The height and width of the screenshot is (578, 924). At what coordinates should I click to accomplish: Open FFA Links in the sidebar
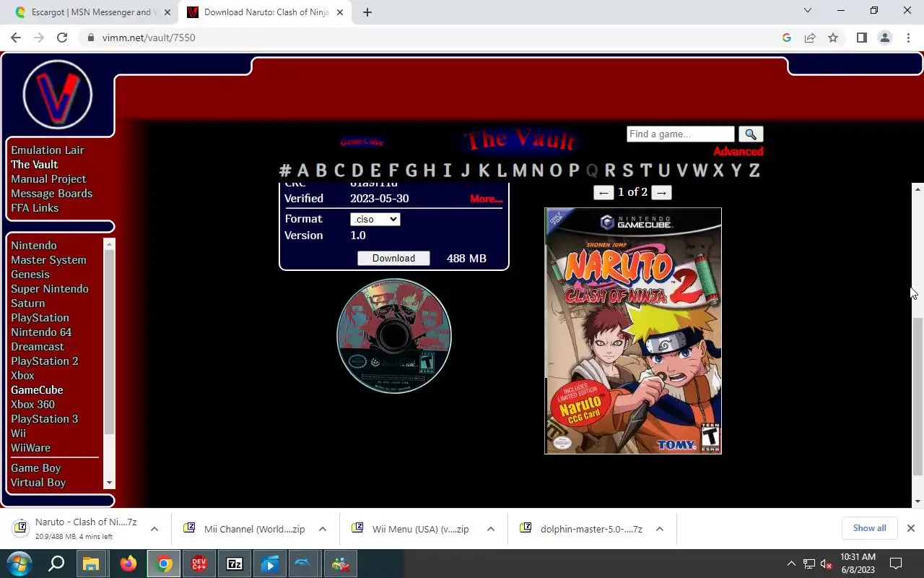coord(35,208)
